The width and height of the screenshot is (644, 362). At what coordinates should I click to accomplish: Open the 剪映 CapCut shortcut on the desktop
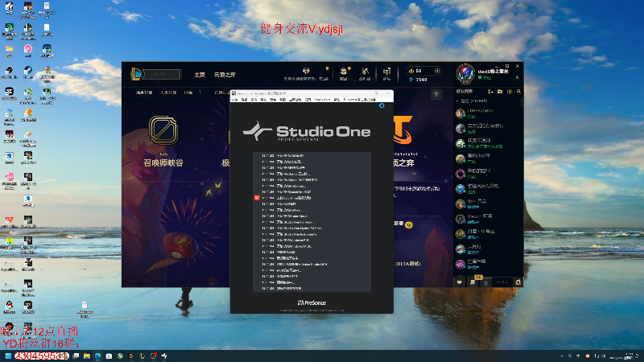[9, 93]
